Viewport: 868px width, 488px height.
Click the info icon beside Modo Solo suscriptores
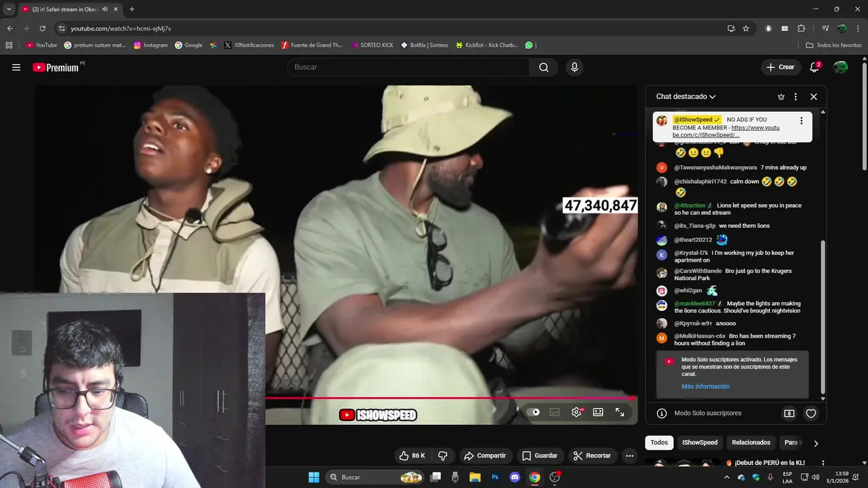[x=662, y=413]
